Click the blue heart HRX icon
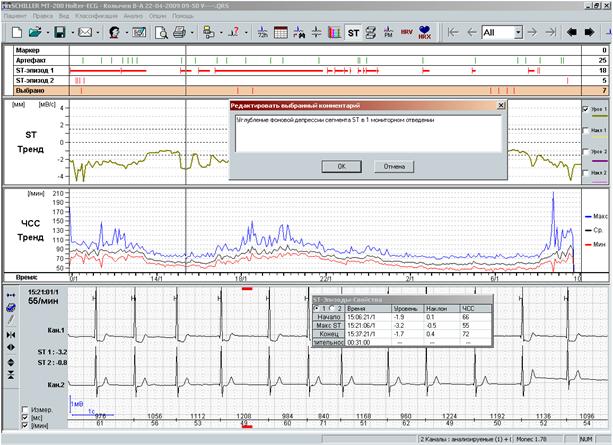This screenshot has height=445, width=613. 424,32
